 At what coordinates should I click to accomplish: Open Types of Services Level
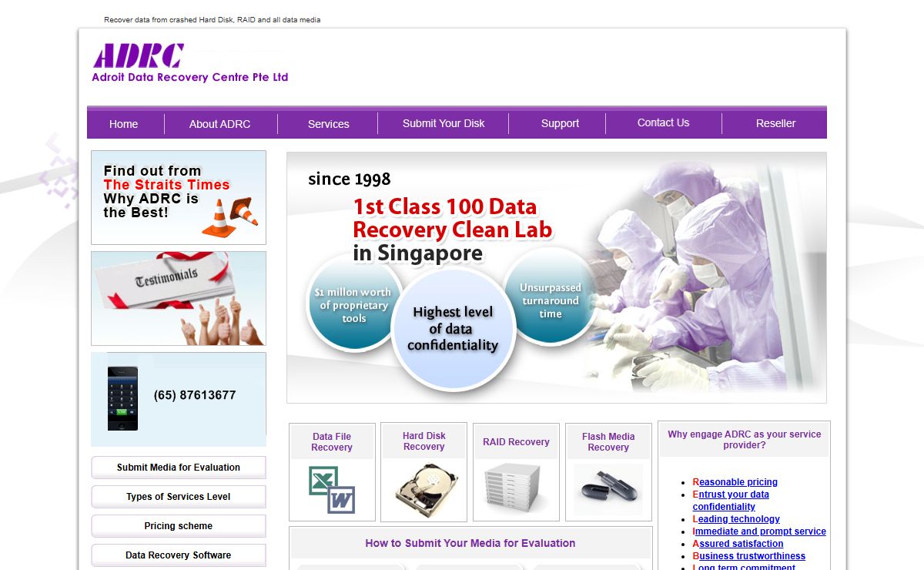click(x=179, y=497)
